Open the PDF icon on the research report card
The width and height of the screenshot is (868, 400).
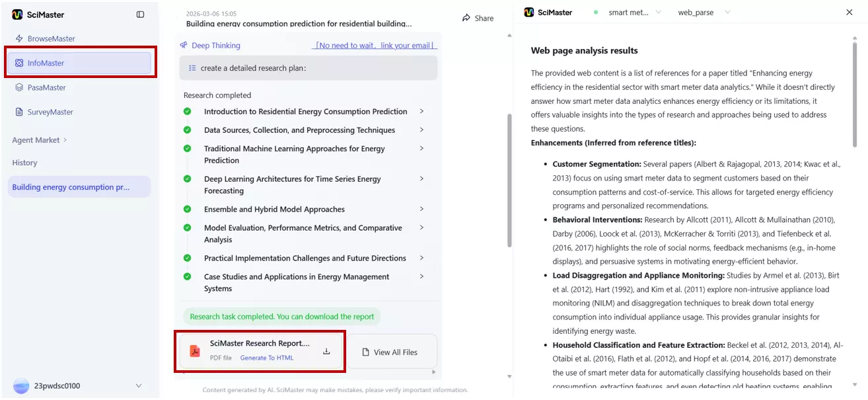coord(195,350)
